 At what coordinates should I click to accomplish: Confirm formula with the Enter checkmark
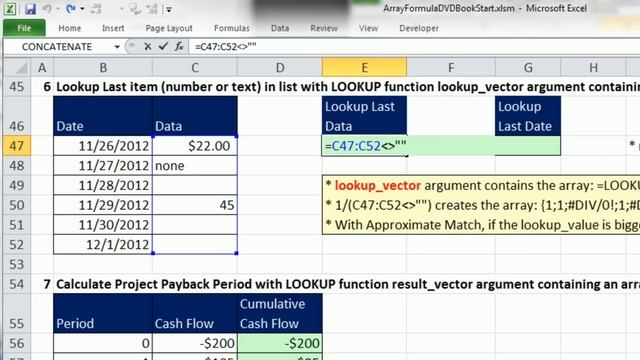(163, 47)
